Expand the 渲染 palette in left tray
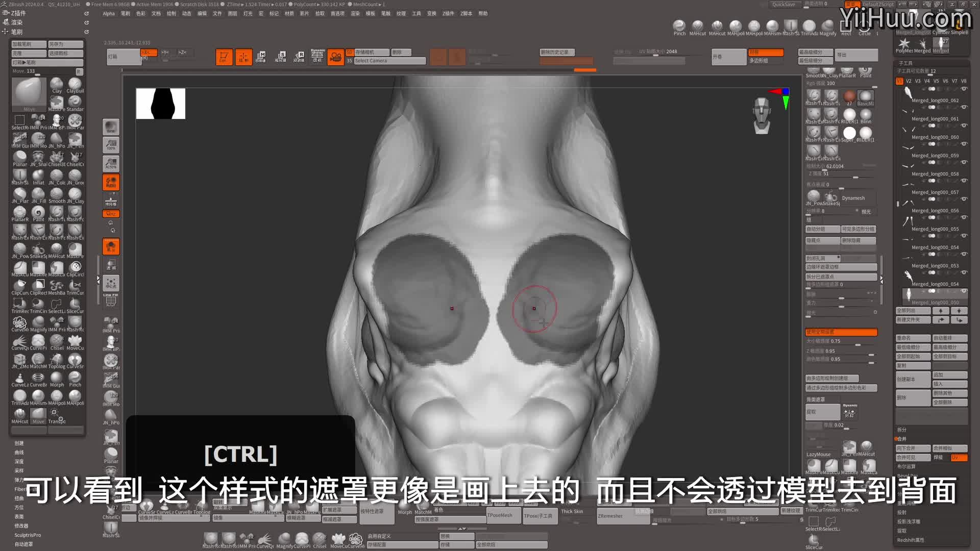 [17, 22]
